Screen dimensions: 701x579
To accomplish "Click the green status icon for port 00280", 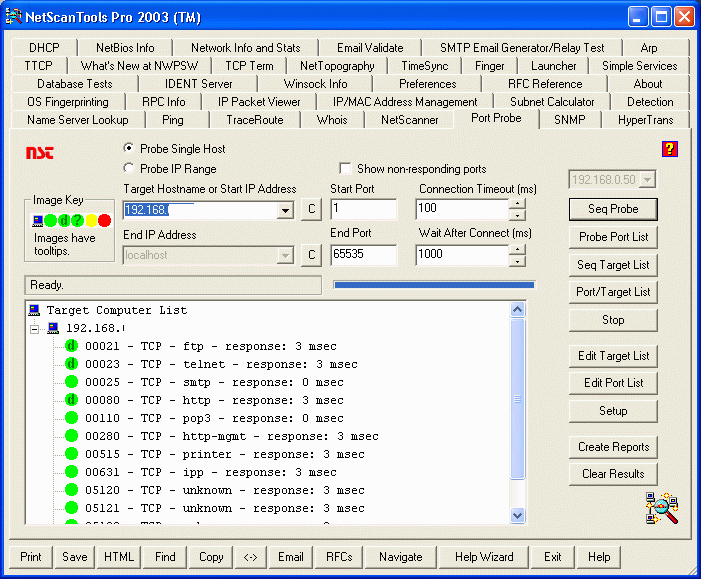I will click(x=72, y=435).
